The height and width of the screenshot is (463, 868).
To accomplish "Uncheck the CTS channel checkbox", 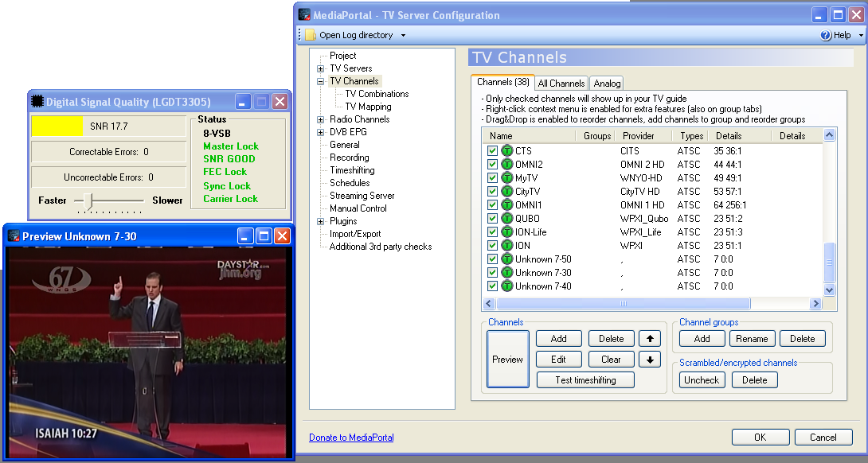I will 492,150.
